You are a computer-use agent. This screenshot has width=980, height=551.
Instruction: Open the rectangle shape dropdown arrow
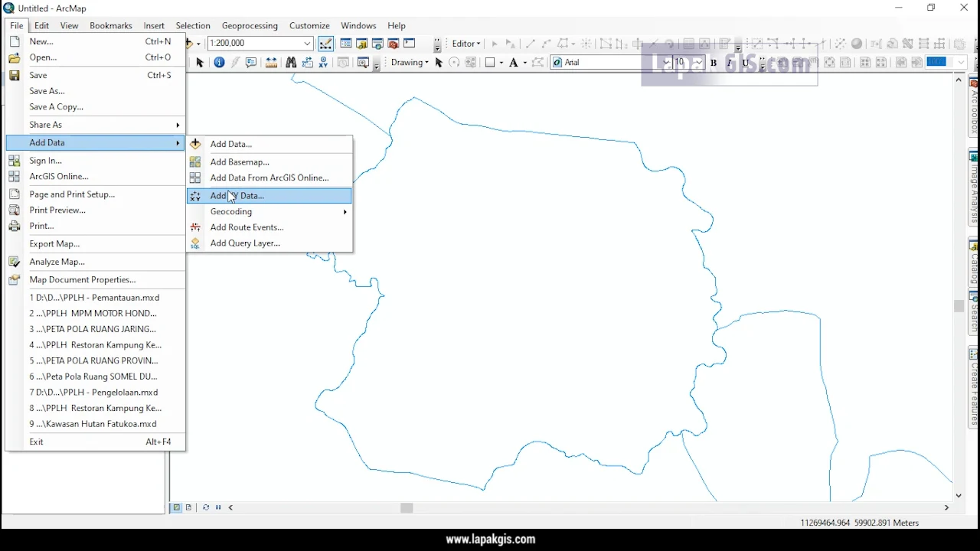click(x=501, y=63)
